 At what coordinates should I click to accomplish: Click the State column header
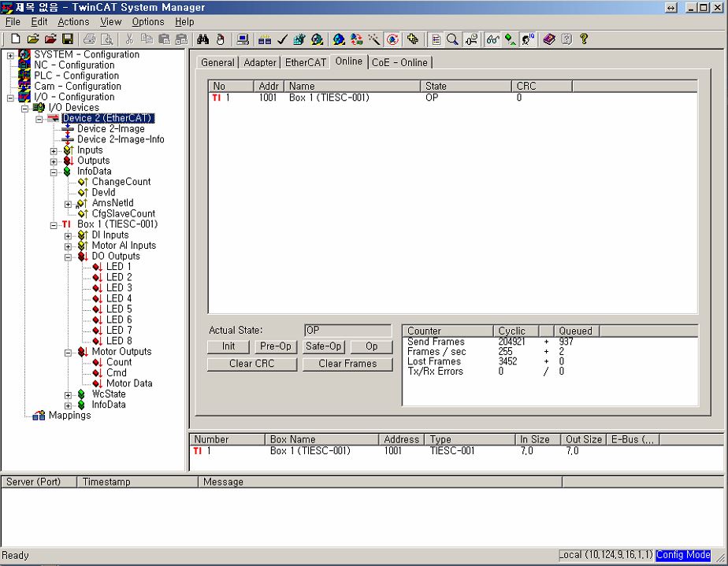click(466, 87)
